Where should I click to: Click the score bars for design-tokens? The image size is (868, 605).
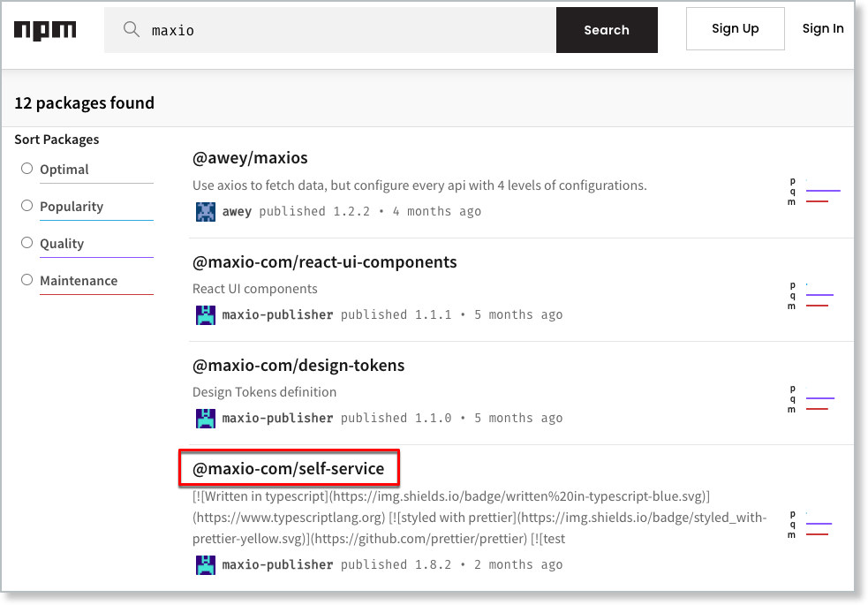tap(812, 399)
